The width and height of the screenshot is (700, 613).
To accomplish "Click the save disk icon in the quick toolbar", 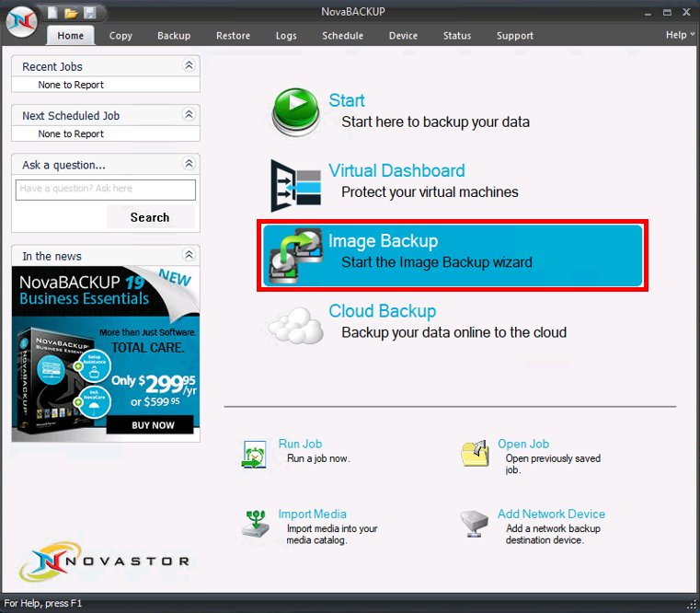I will tap(89, 13).
